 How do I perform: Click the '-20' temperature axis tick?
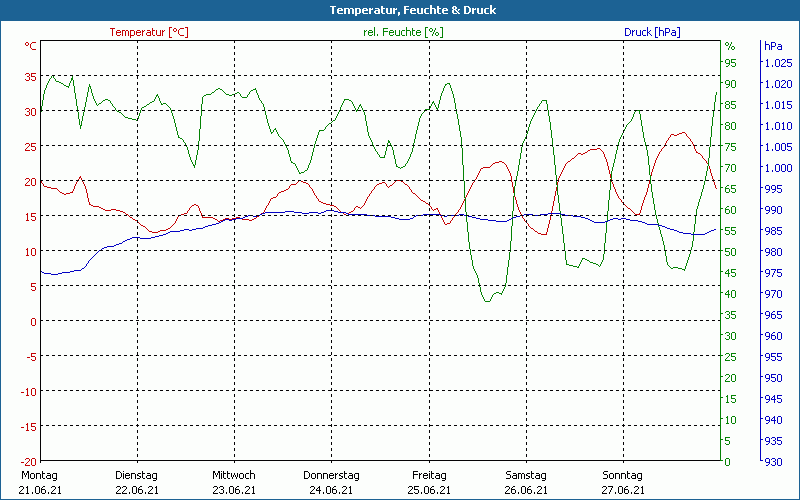point(28,462)
